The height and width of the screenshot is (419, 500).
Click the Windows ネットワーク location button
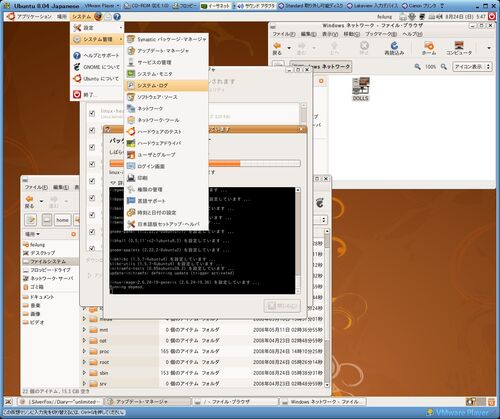321,67
